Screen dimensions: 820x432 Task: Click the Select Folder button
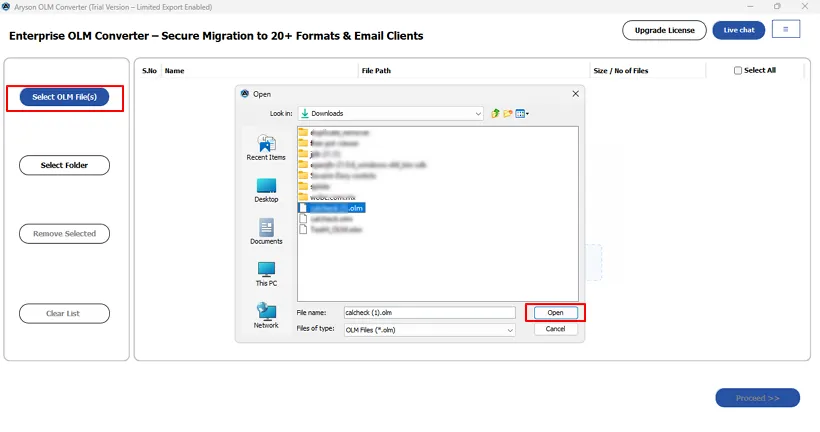[x=64, y=165]
